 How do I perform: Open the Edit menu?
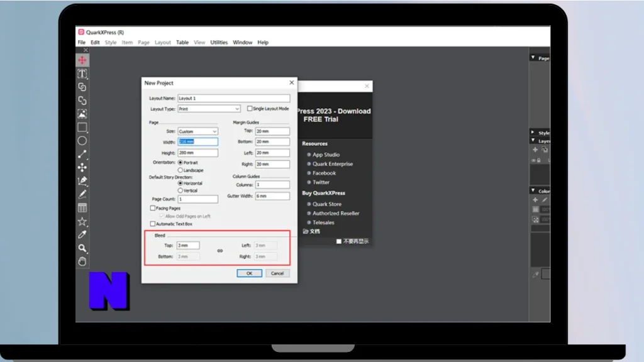tap(95, 42)
